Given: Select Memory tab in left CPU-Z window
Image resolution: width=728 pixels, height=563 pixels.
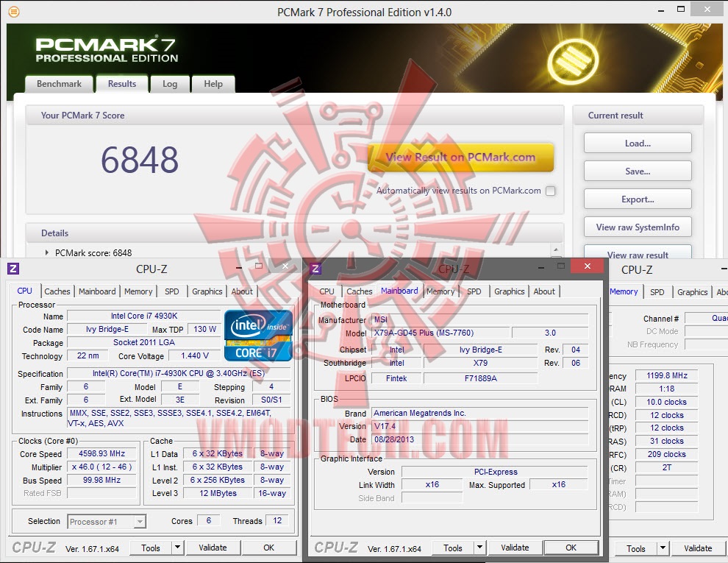Looking at the screenshot, I should click(x=138, y=291).
